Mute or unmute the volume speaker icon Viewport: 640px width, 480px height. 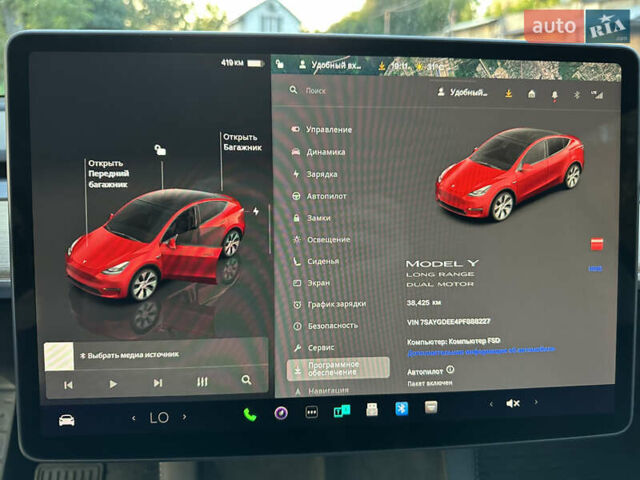(x=513, y=403)
